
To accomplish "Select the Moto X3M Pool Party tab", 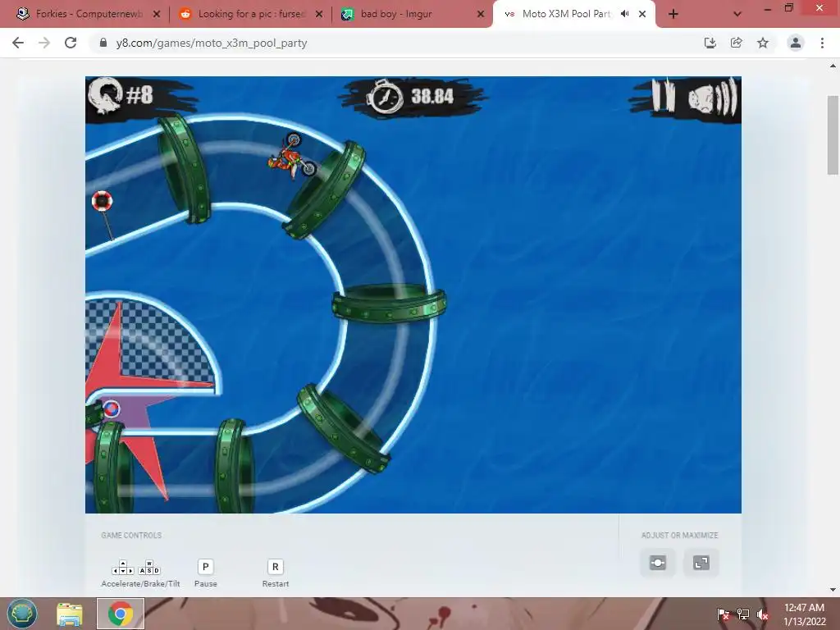I will coord(566,14).
